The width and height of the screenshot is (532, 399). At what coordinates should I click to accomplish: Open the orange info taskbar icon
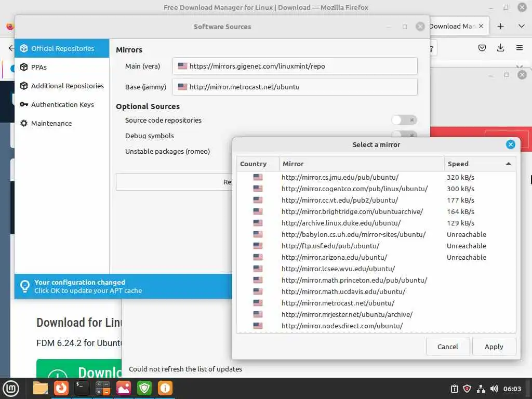click(165, 388)
